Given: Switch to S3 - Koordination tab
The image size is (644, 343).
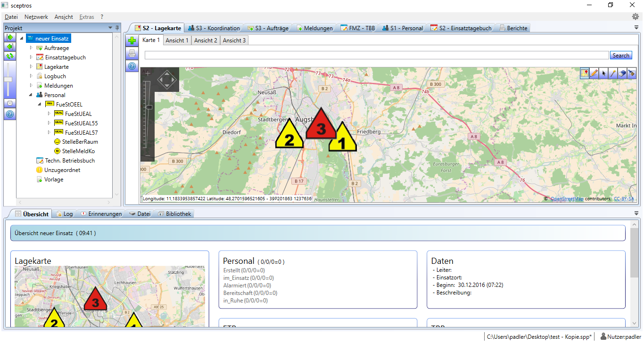Looking at the screenshot, I should [x=214, y=28].
